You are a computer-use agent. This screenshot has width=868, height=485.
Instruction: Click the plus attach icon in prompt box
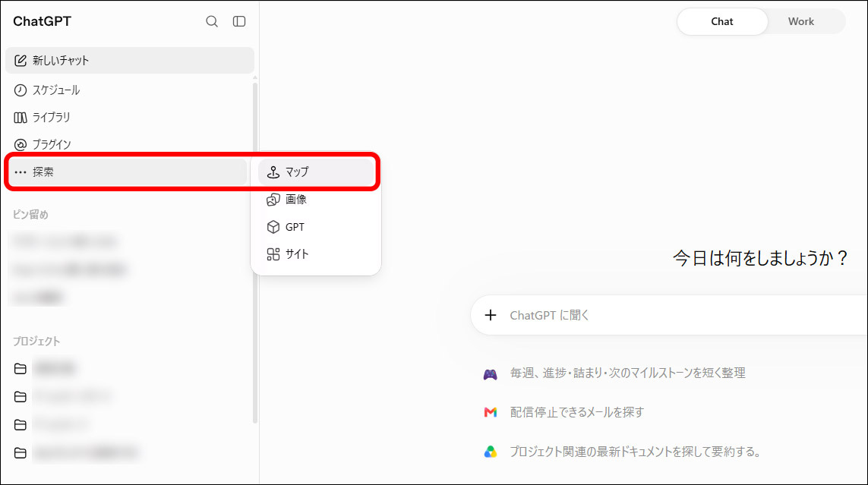pyautogui.click(x=491, y=315)
